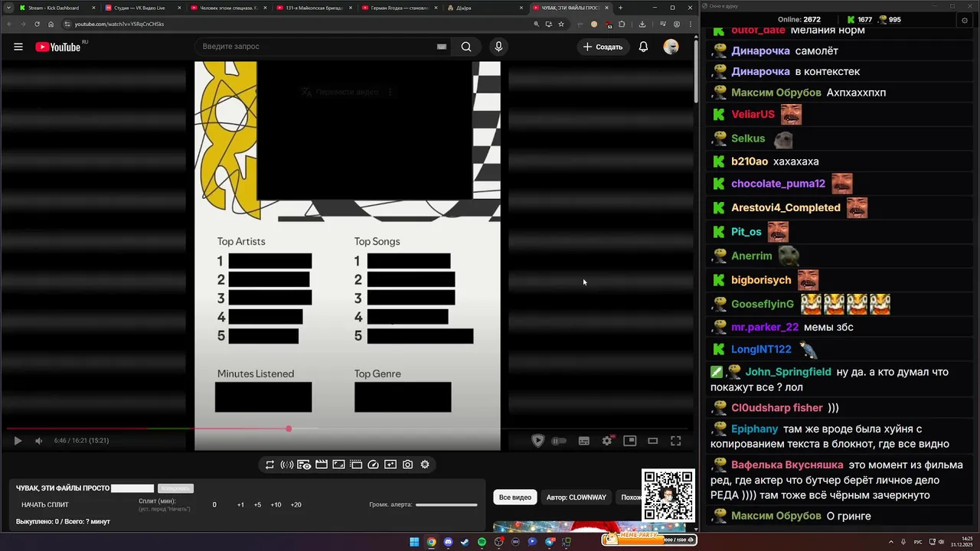This screenshot has width=980, height=551.
Task: Add +5 minutes to the split
Action: click(x=257, y=505)
